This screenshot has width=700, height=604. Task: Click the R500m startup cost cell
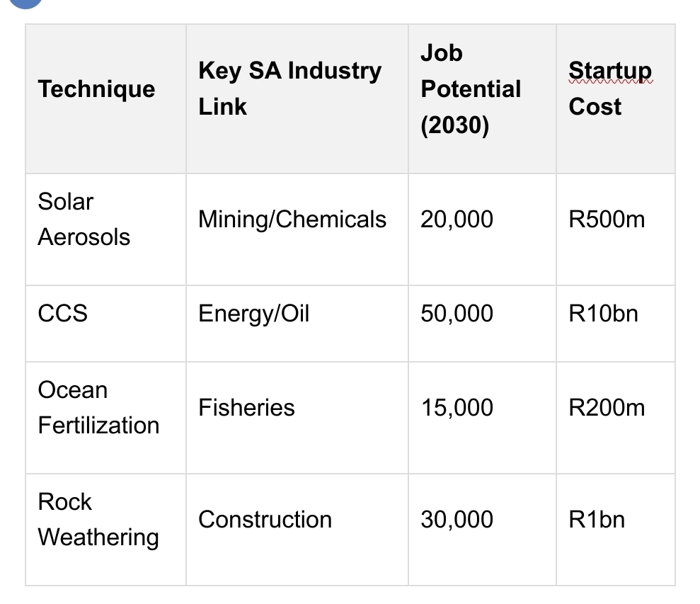pos(607,220)
